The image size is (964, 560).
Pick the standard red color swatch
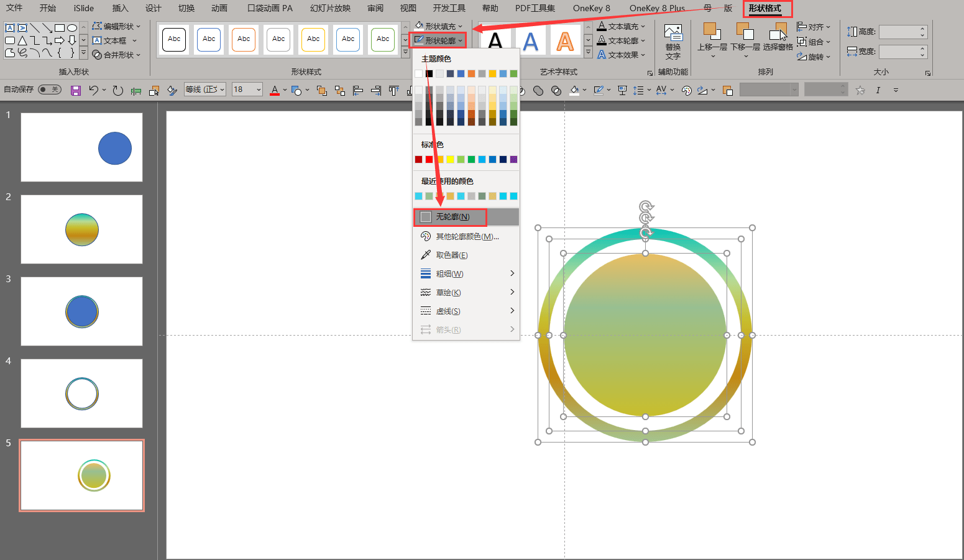[x=429, y=160]
